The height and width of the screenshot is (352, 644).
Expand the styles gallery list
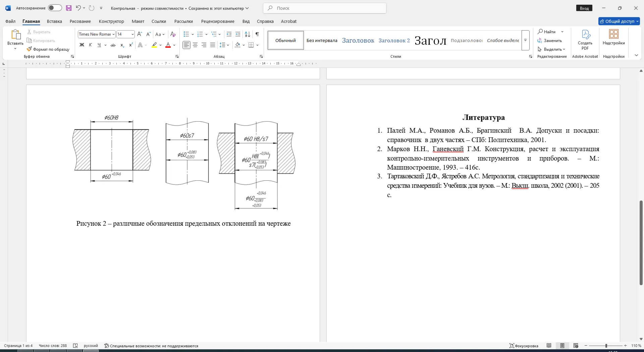click(x=525, y=40)
